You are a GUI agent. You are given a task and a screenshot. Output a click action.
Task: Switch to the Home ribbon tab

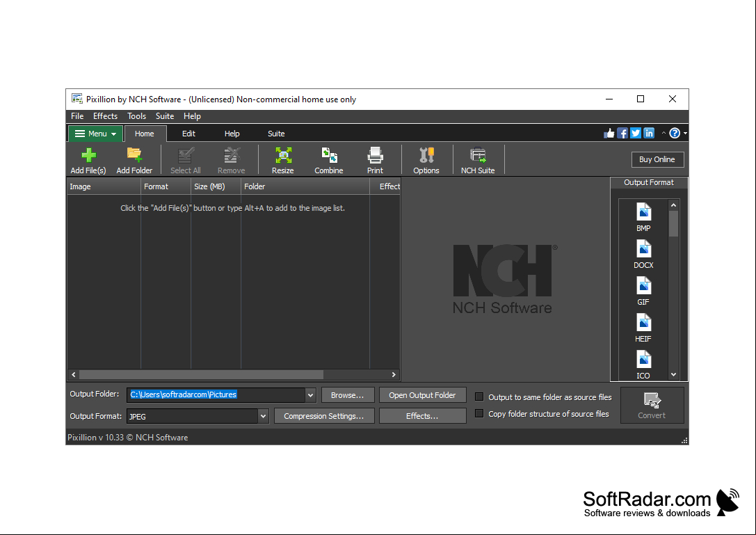(145, 134)
